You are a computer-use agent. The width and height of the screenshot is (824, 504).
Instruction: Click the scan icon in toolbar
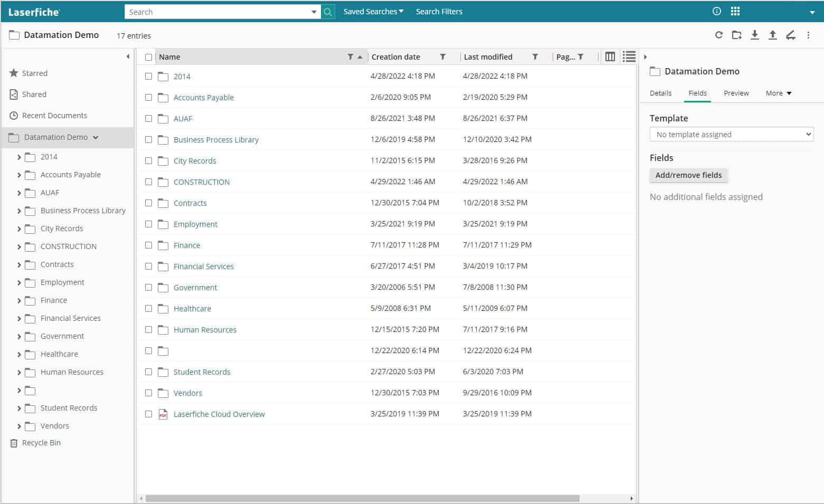pyautogui.click(x=791, y=35)
